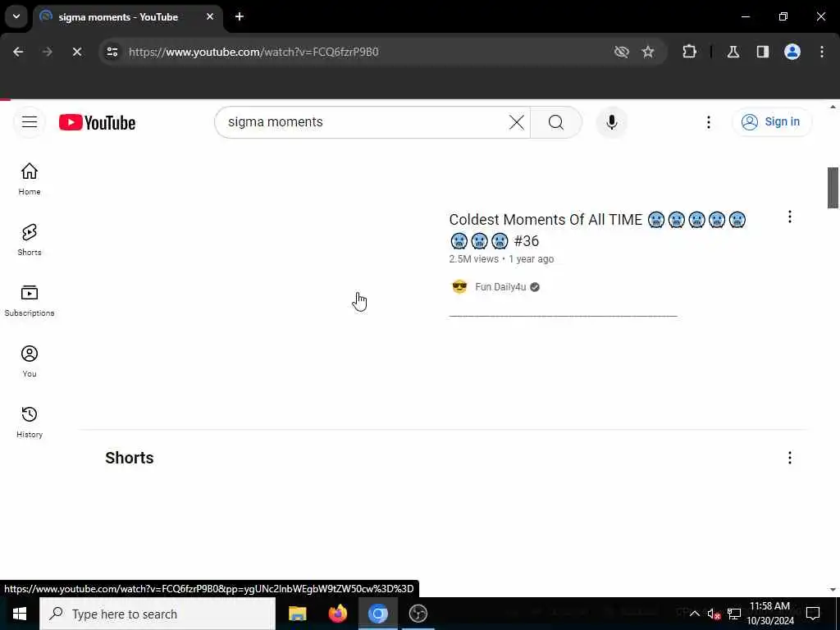
Task: Click the magnifier search button
Action: coord(555,122)
